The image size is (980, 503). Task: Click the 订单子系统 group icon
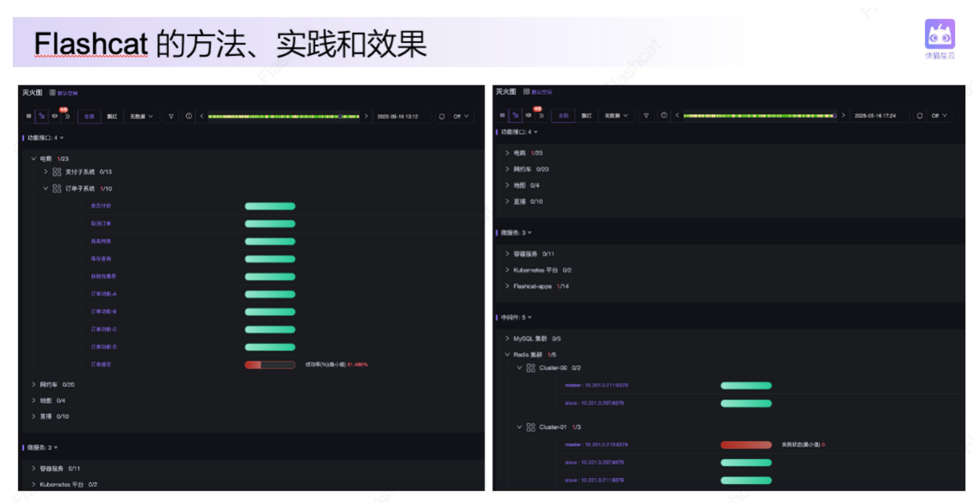tap(57, 189)
